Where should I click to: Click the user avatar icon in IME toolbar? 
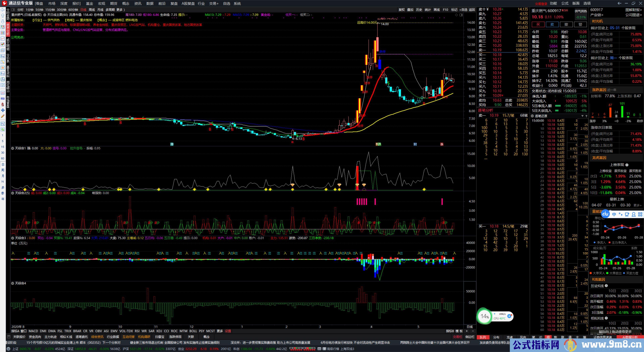click(634, 214)
